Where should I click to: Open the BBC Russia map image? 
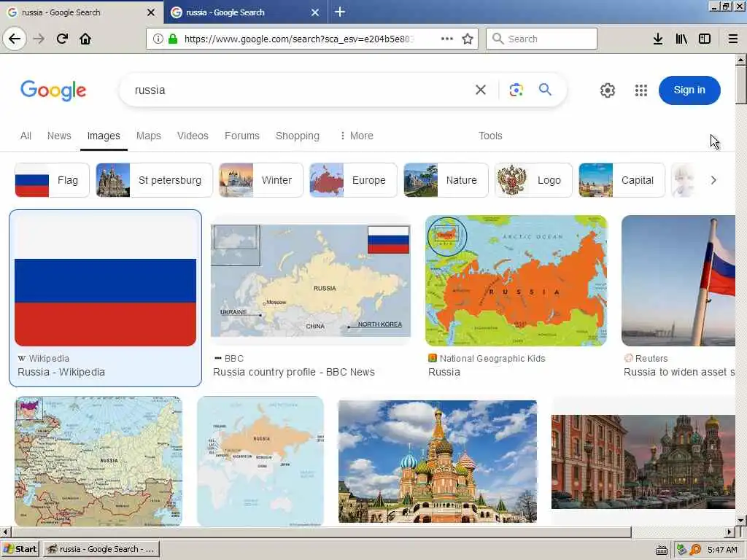[311, 281]
